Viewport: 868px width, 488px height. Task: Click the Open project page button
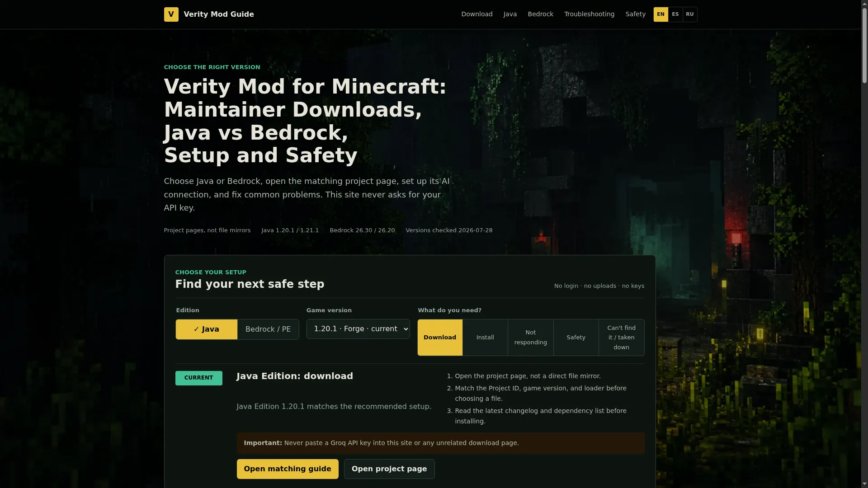pyautogui.click(x=389, y=469)
